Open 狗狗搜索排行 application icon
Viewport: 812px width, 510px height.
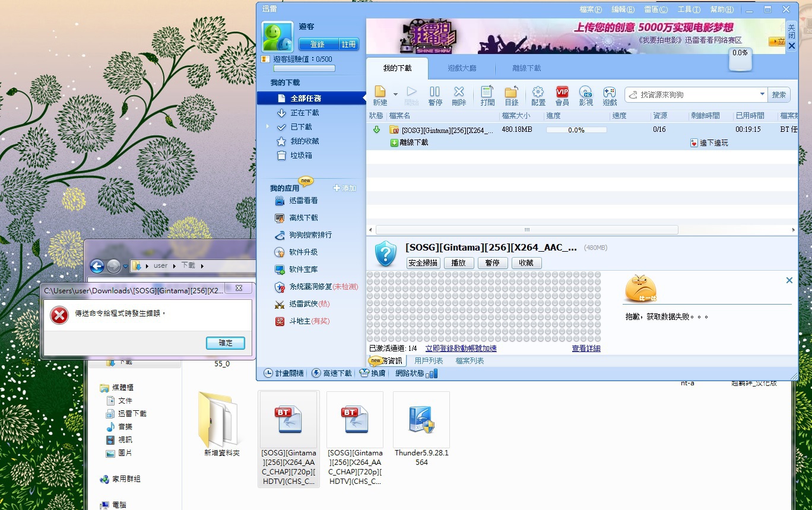click(x=280, y=235)
